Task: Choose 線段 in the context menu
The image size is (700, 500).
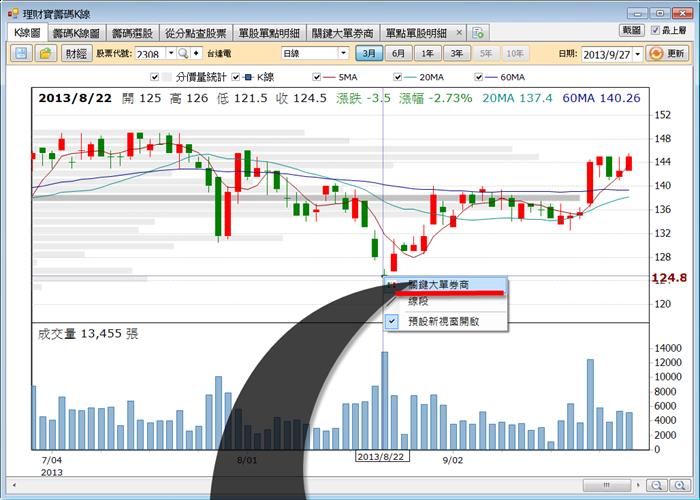Action: (445, 301)
